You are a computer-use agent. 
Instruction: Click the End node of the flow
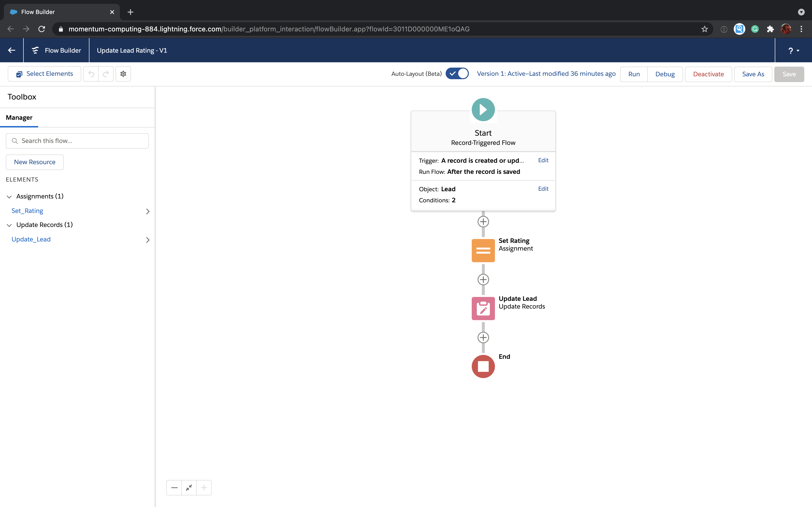point(483,366)
